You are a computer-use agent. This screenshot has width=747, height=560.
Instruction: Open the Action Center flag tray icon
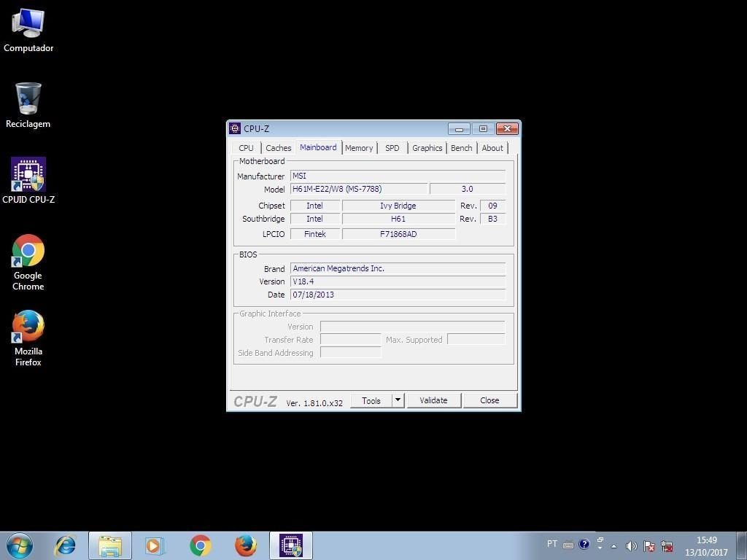(x=649, y=546)
